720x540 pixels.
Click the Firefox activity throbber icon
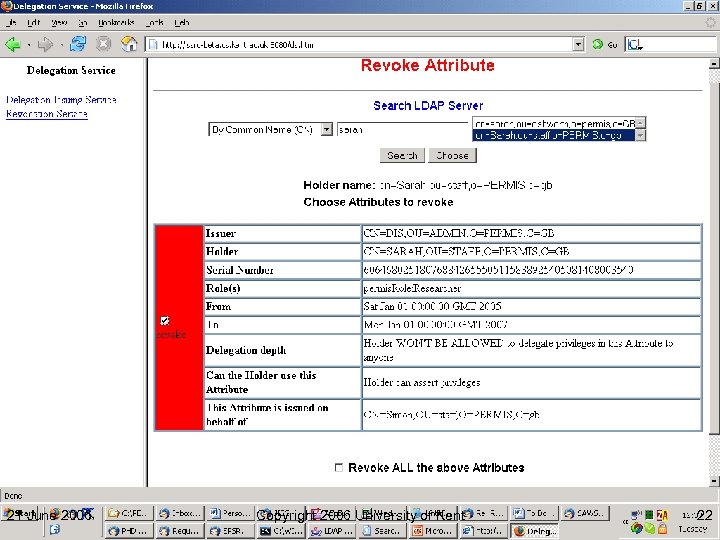click(x=710, y=22)
